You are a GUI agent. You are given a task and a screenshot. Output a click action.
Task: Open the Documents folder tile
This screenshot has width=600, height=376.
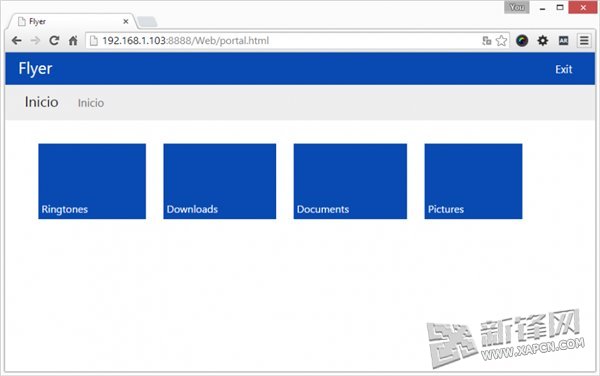(x=350, y=181)
